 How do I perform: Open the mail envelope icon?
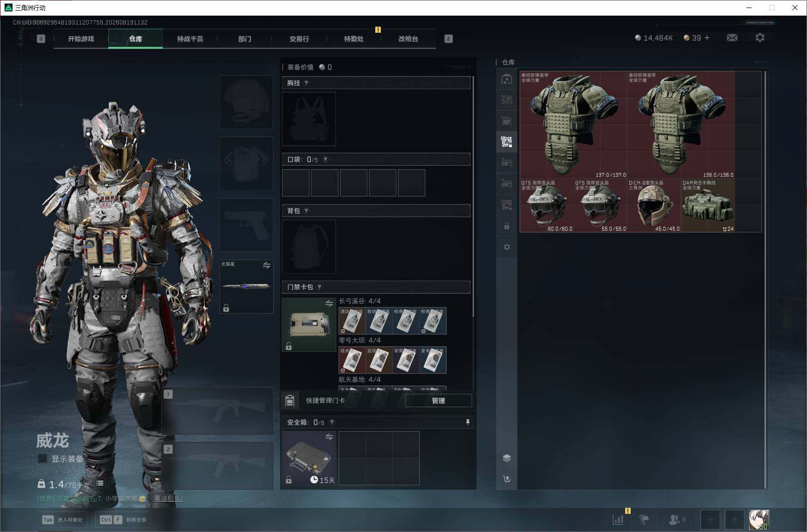coord(732,38)
